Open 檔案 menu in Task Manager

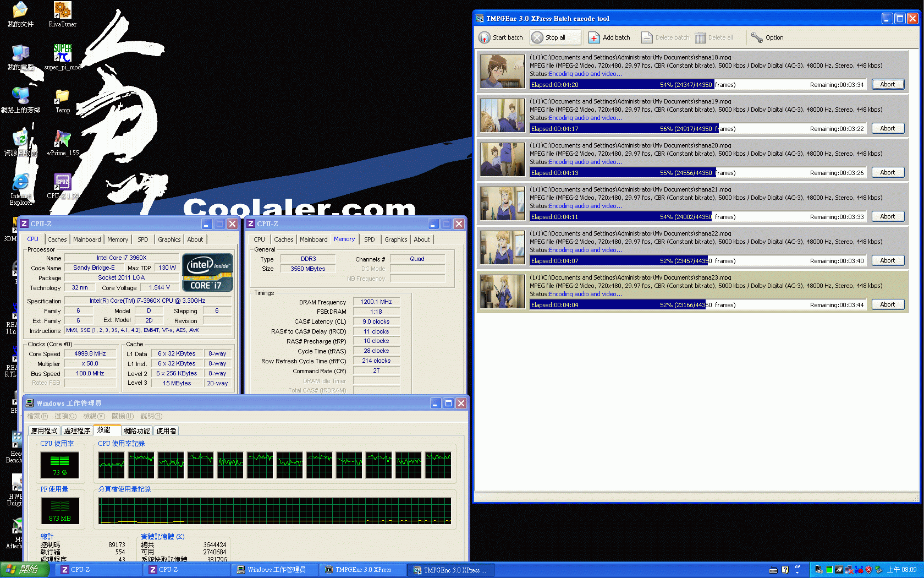[37, 416]
